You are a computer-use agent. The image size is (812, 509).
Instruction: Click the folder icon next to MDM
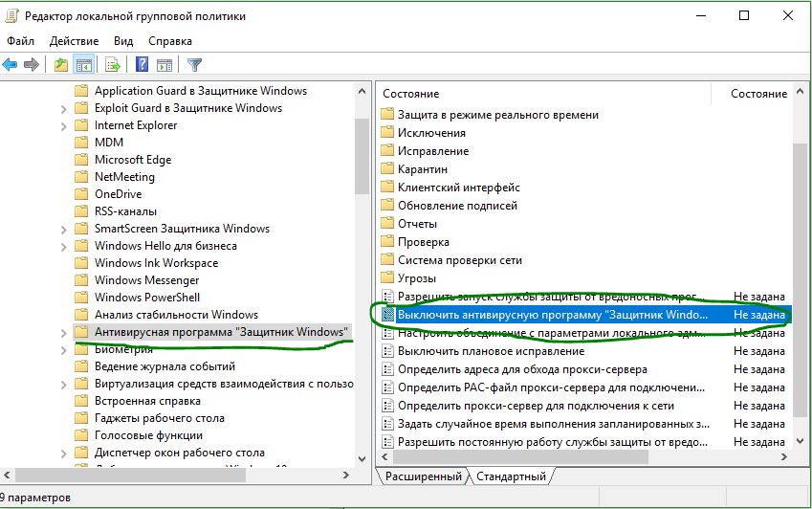point(81,142)
